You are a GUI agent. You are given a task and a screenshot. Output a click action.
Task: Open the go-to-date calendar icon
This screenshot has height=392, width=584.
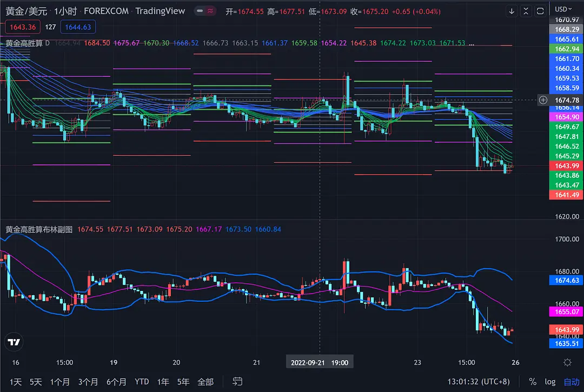pyautogui.click(x=237, y=382)
